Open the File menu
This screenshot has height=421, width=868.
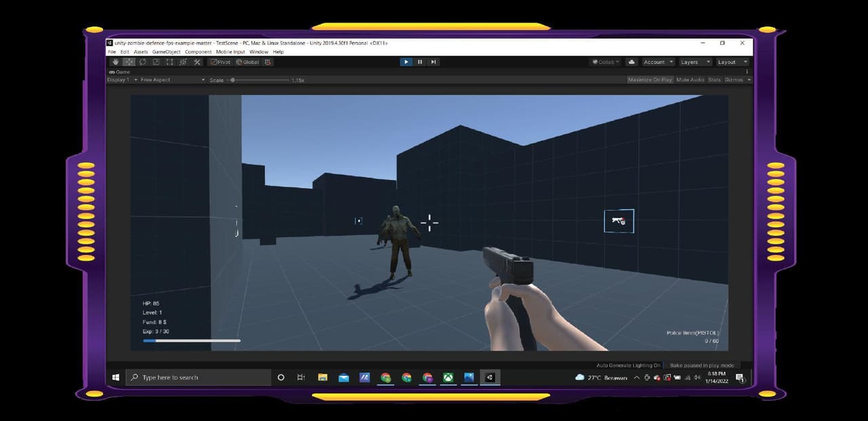click(x=112, y=52)
